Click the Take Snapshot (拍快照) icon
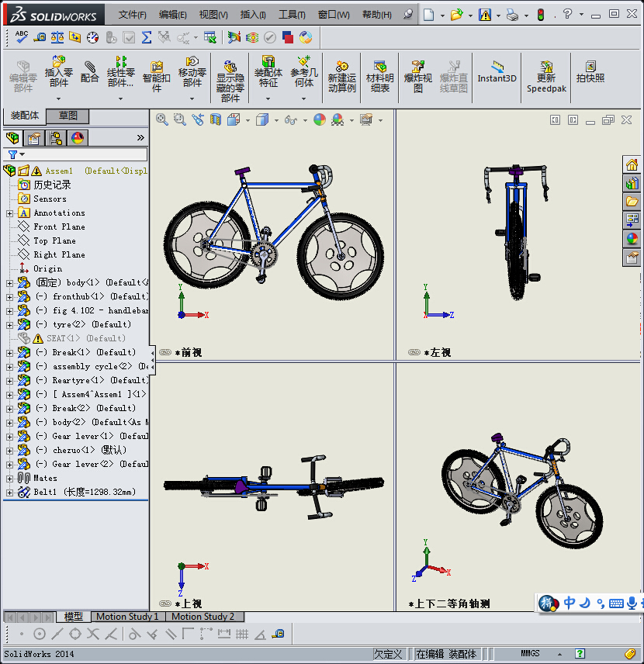The height and width of the screenshot is (664, 644). pyautogui.click(x=590, y=71)
